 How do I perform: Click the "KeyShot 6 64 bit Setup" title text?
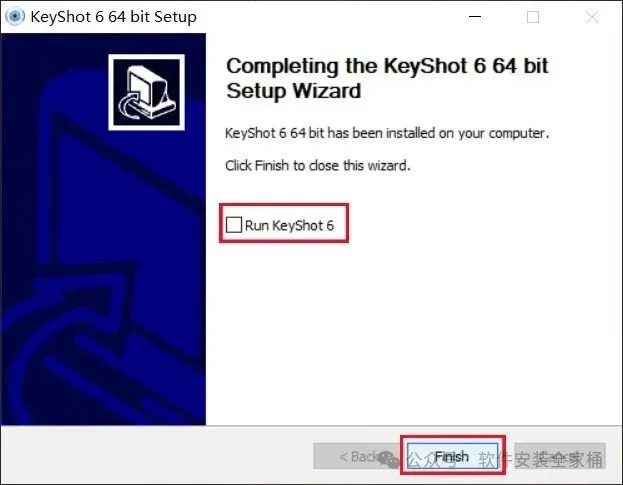tap(113, 17)
